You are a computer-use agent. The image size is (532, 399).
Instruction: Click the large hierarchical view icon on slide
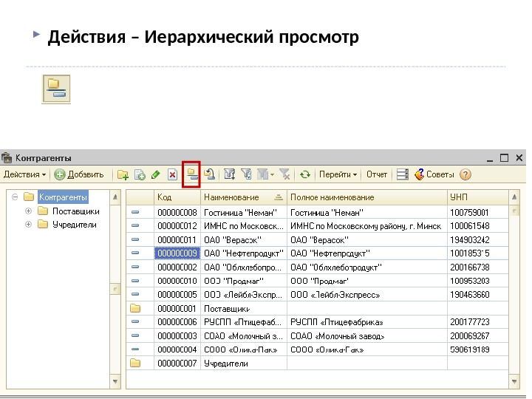click(56, 89)
